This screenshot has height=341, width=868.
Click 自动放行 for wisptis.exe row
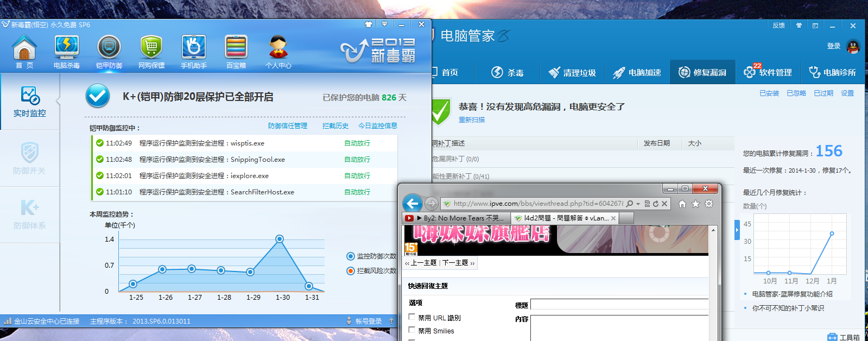(x=357, y=143)
